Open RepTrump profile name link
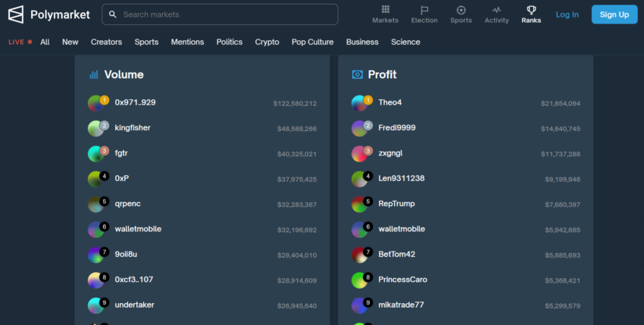The width and height of the screenshot is (644, 325). (396, 204)
